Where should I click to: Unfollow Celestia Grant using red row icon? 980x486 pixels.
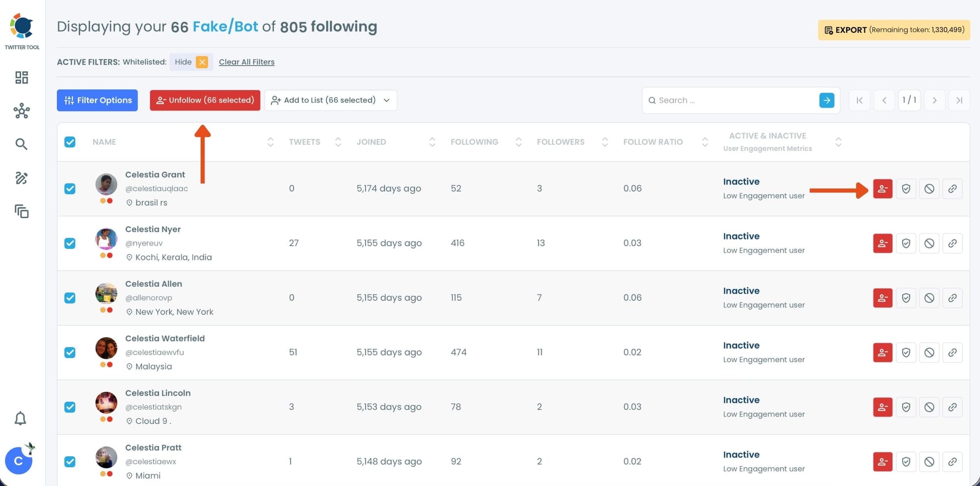click(882, 189)
